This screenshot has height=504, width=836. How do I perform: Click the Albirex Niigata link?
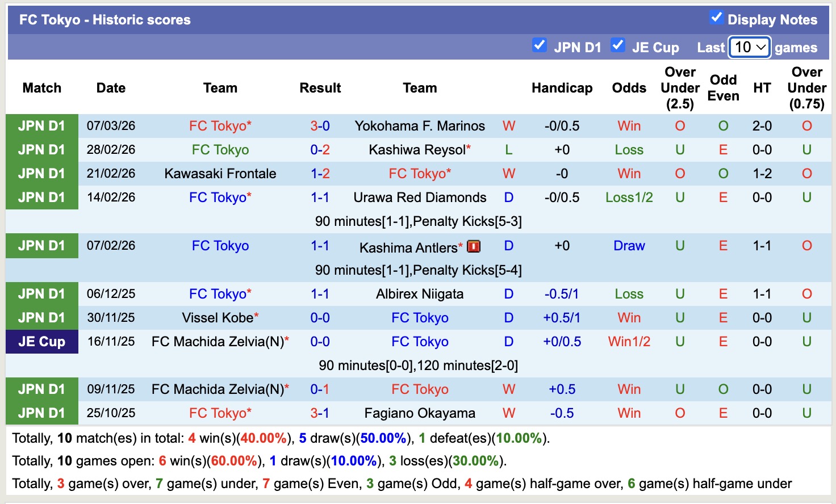pyautogui.click(x=420, y=293)
